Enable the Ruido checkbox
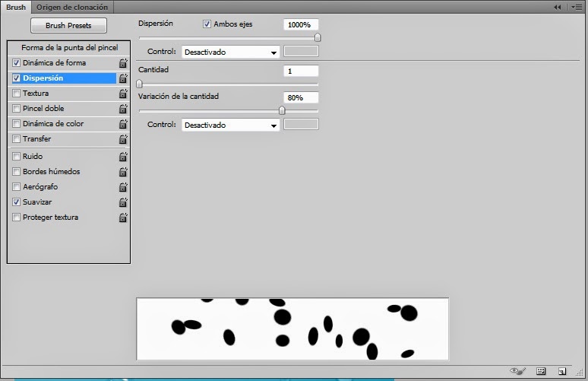Viewport: 588px width, 381px height. point(16,156)
